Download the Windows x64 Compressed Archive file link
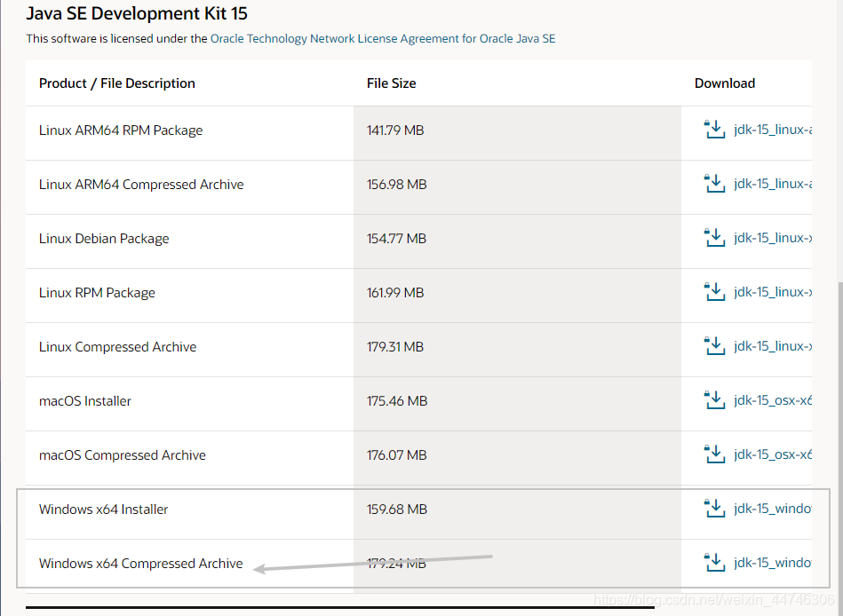The image size is (843, 616). [x=772, y=564]
